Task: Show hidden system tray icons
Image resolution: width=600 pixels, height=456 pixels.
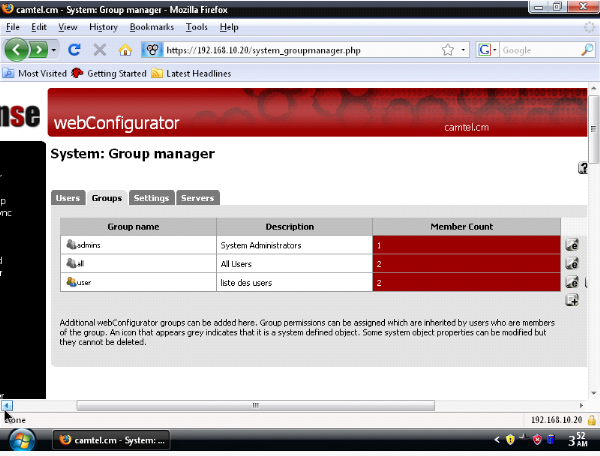Action: click(x=497, y=440)
